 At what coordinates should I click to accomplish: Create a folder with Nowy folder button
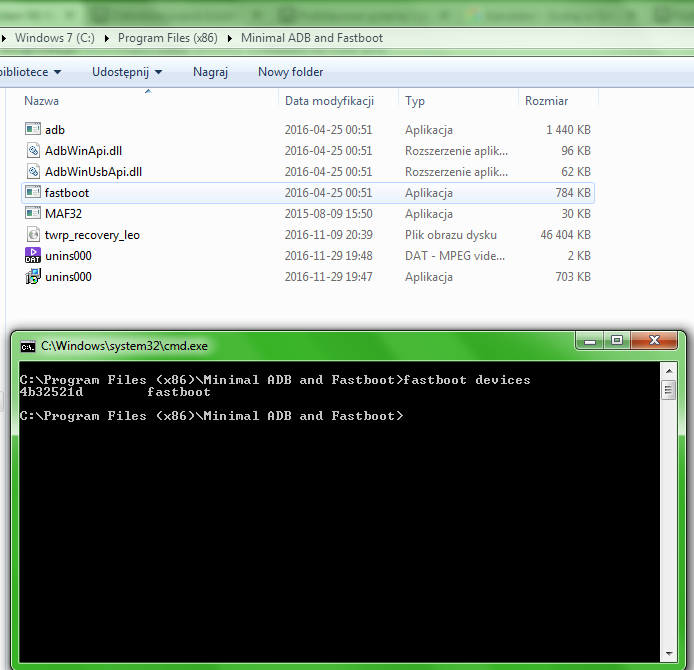tap(290, 72)
